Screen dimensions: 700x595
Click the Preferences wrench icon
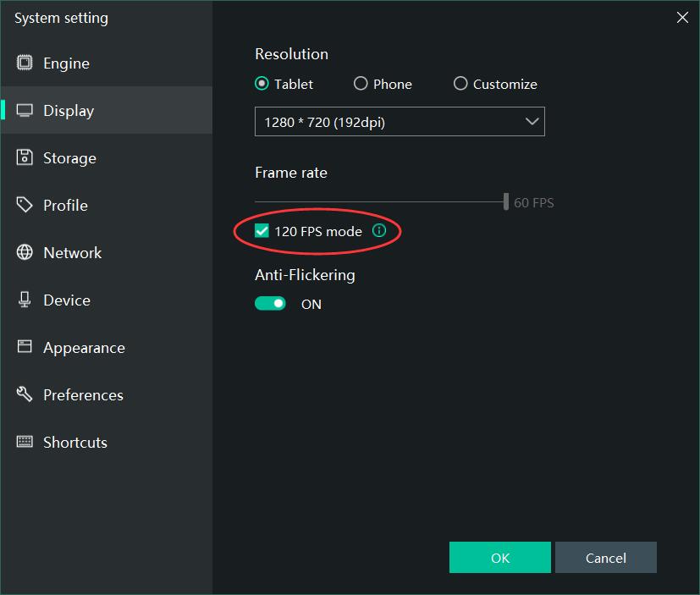pyautogui.click(x=25, y=395)
